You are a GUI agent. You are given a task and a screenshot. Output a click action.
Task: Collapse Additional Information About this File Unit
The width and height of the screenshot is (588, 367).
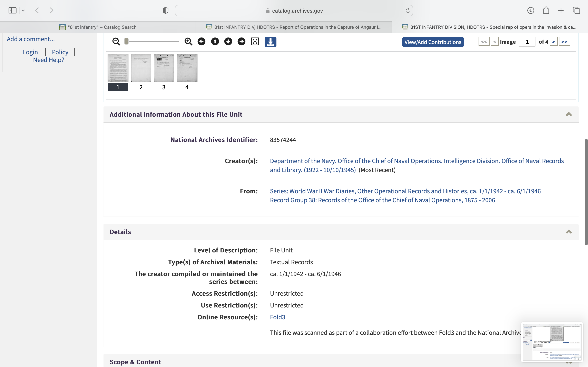point(569,114)
